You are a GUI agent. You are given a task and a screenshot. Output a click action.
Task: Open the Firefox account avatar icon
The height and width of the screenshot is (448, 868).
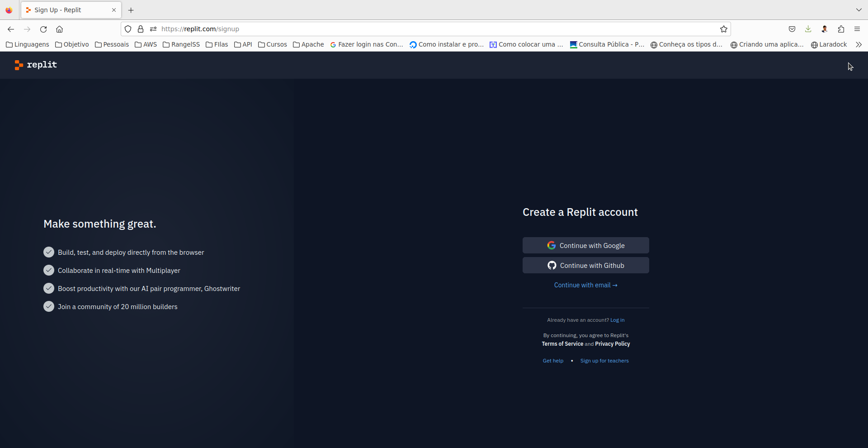pyautogui.click(x=825, y=29)
